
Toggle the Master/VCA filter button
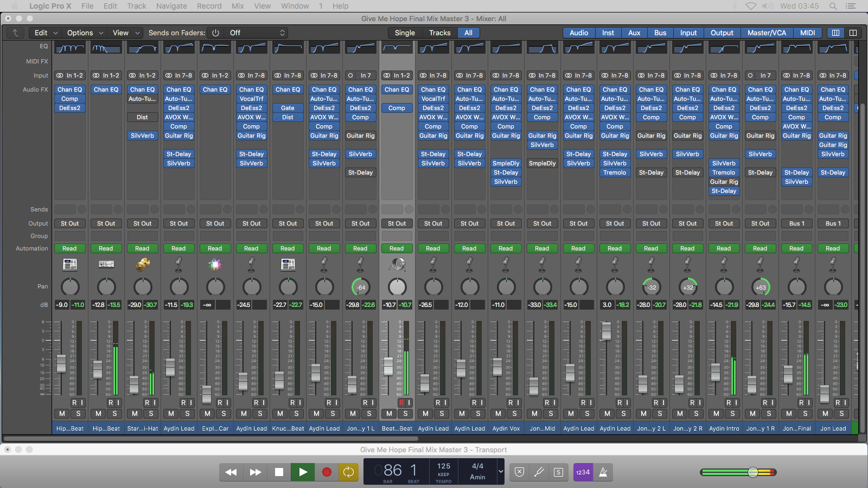coord(767,33)
